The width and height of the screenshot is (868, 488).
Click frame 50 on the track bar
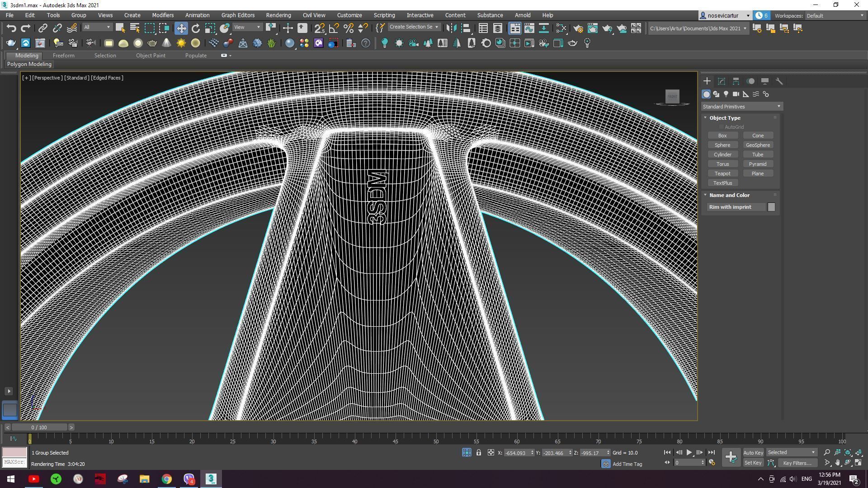pyautogui.click(x=435, y=439)
